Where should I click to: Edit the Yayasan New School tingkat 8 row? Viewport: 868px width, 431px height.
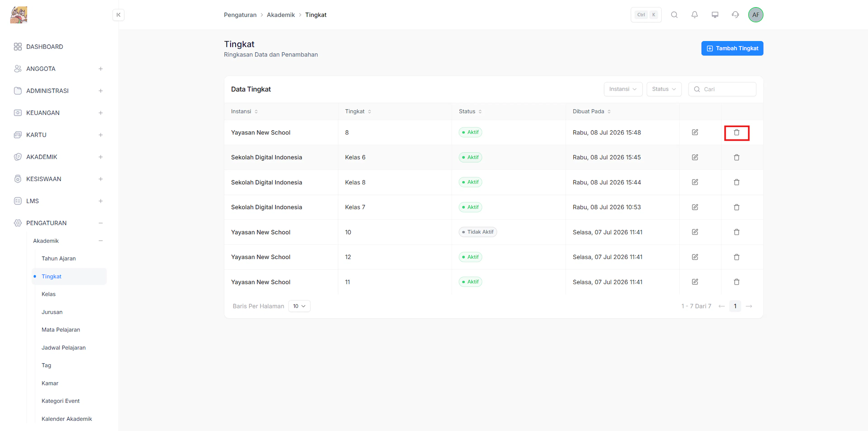coord(695,132)
